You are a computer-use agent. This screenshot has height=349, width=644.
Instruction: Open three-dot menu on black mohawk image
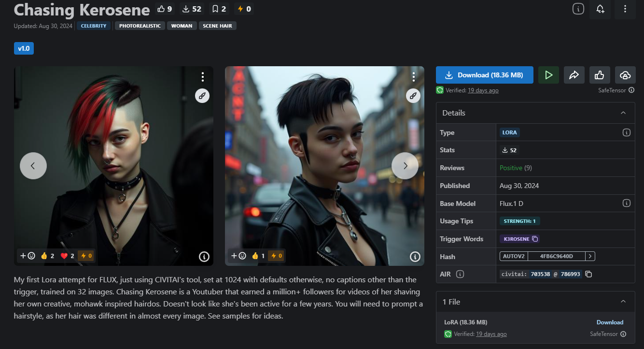point(414,77)
